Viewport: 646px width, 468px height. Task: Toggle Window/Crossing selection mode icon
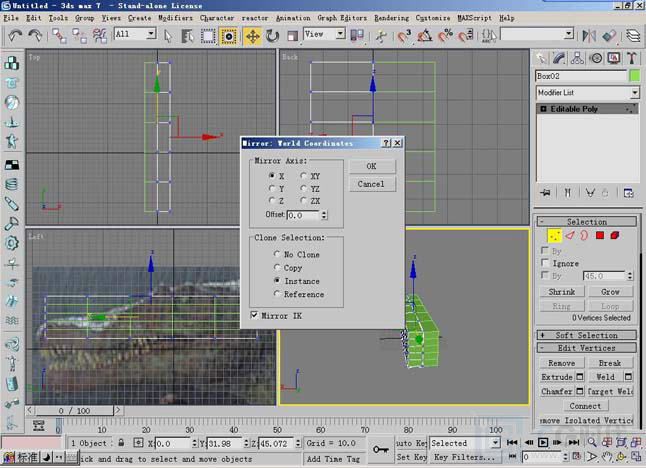(x=229, y=36)
